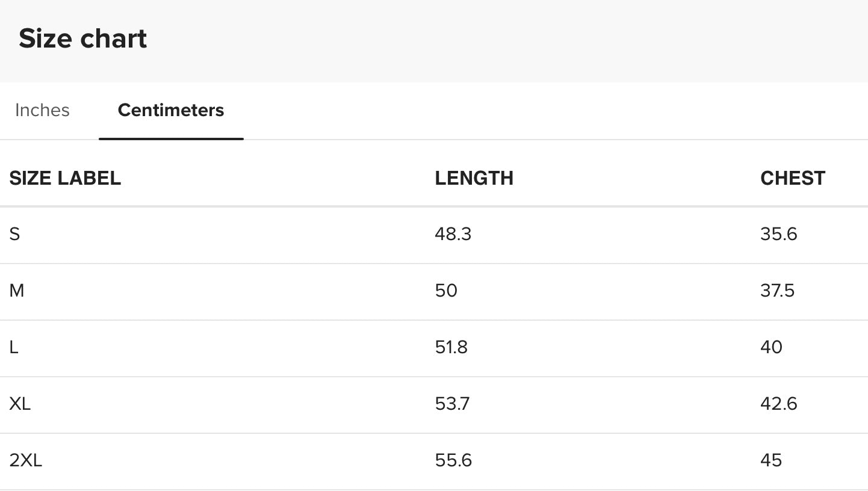Screen dimensions: 868x491
Task: Click the SIZE LABEL column header
Action: click(65, 178)
